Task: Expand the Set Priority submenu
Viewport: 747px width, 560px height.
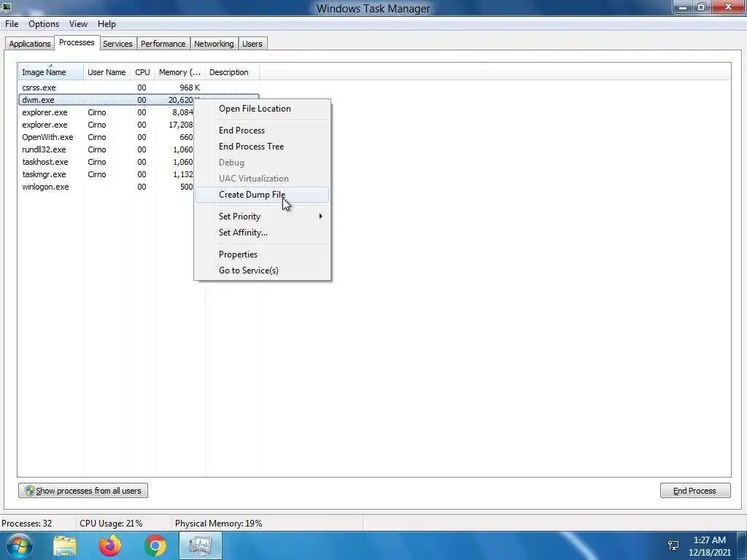Action: tap(262, 217)
